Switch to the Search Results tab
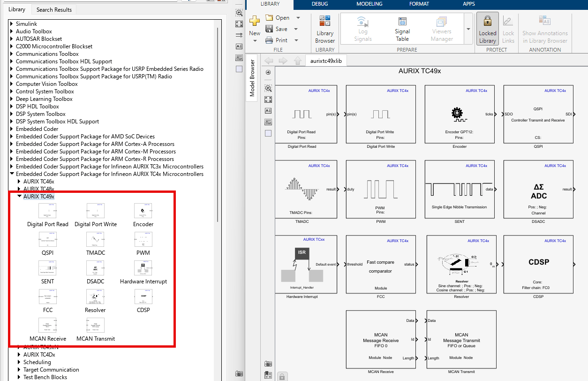The width and height of the screenshot is (588, 381). click(x=54, y=9)
